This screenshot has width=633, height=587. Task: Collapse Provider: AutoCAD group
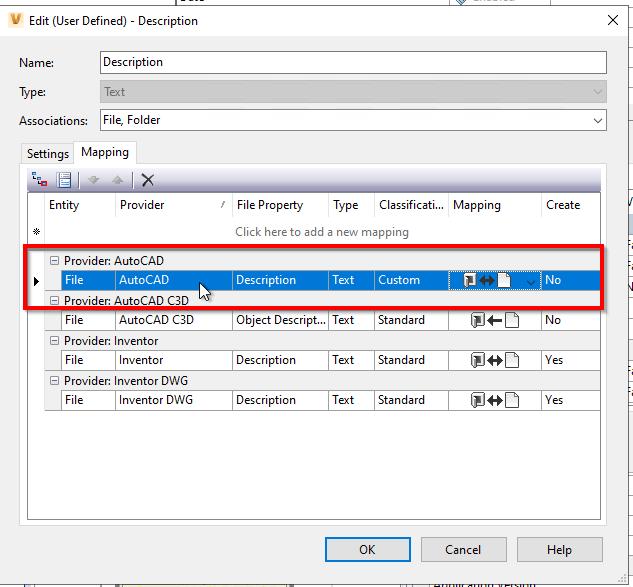coord(54,261)
